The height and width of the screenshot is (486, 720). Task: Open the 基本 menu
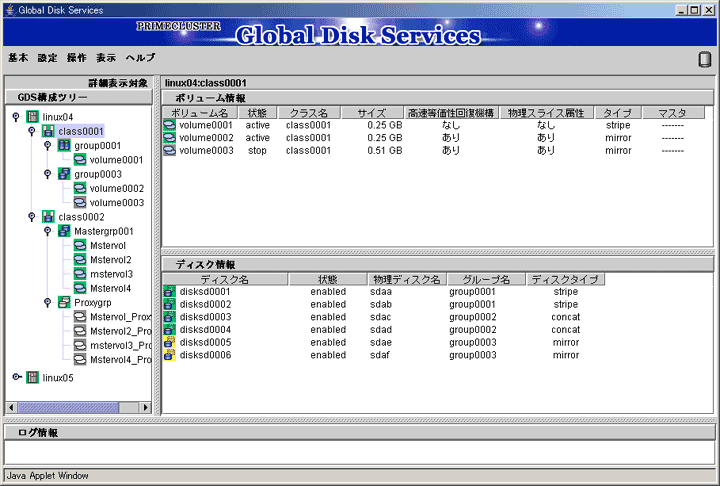tap(18, 57)
